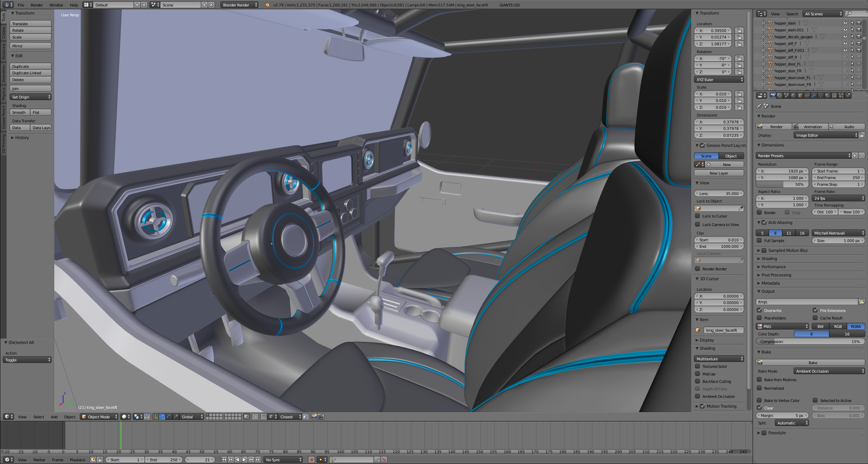This screenshot has width=868, height=464.
Task: Enable Lock Camera to View checkbox
Action: (698, 224)
